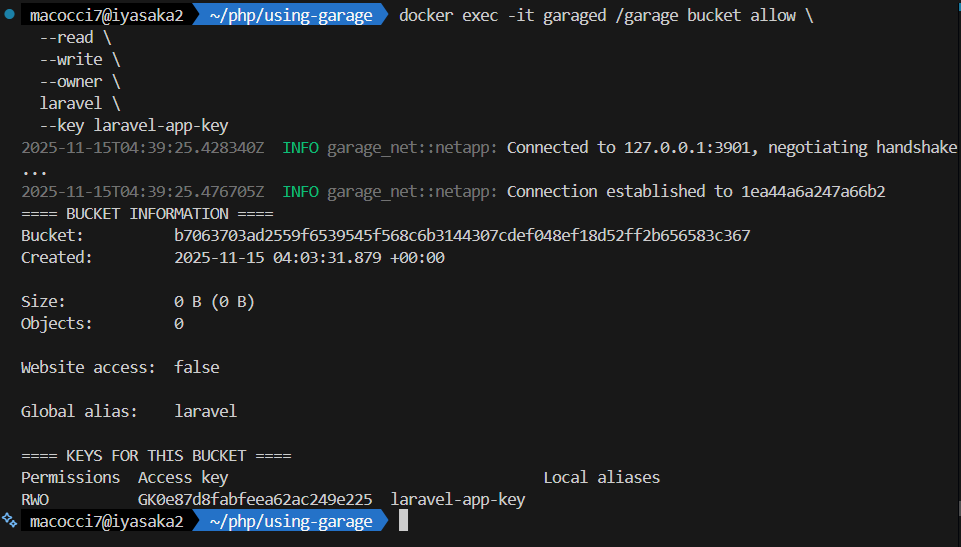Click the node ID 1ea44a6a247a66b2
Image resolution: width=961 pixels, height=547 pixels.
813,192
